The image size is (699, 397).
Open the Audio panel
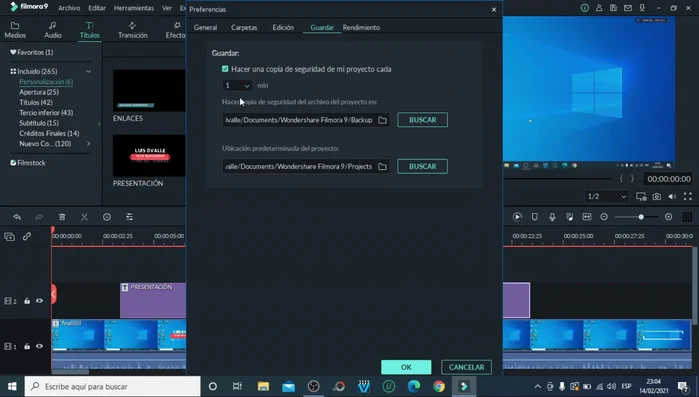click(x=53, y=30)
